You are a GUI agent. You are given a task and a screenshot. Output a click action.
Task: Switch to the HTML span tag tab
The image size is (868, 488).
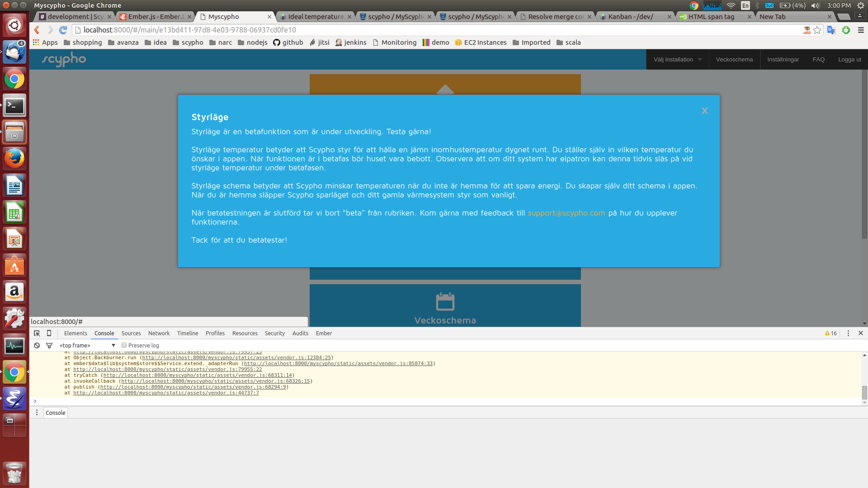(x=715, y=17)
